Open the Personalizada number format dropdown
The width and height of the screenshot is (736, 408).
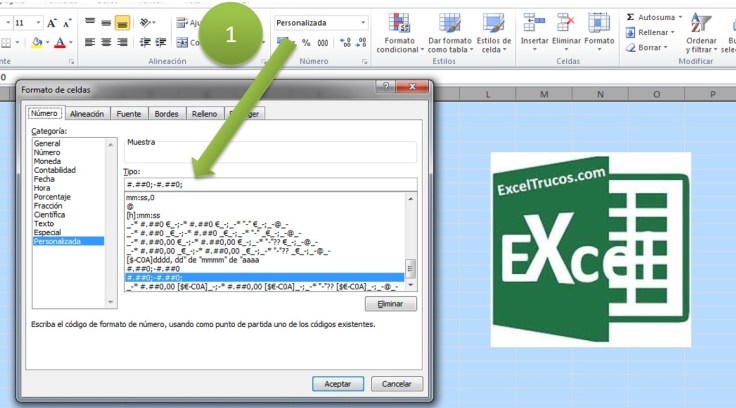[363, 23]
